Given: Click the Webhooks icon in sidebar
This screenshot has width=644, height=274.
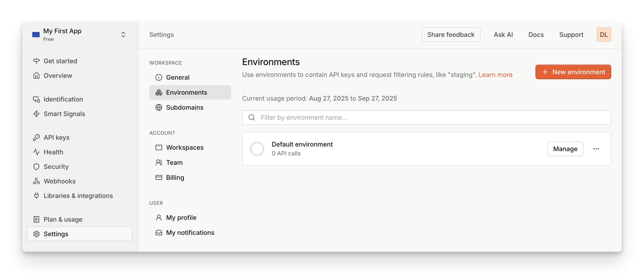Looking at the screenshot, I should [x=36, y=181].
